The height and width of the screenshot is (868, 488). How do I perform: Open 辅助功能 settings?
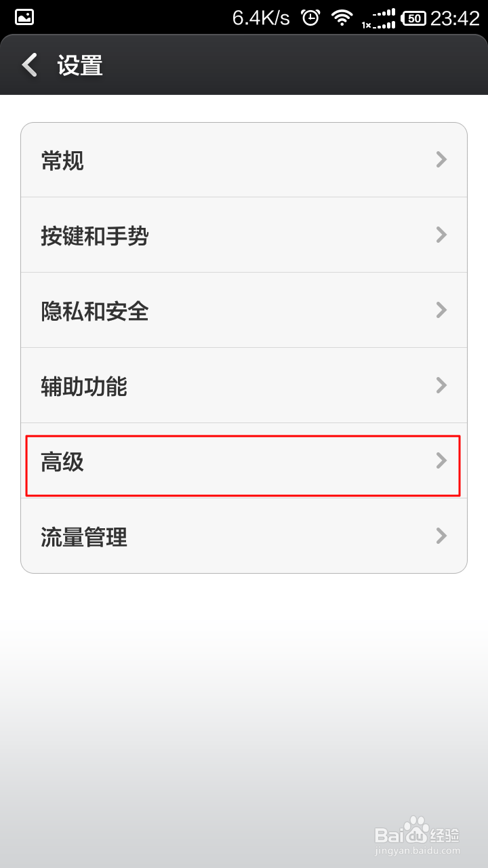[244, 386]
